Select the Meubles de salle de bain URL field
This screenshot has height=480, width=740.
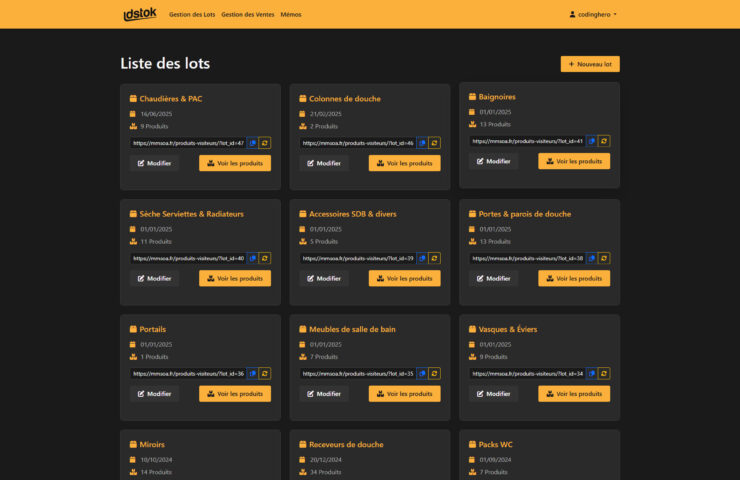[x=358, y=373]
